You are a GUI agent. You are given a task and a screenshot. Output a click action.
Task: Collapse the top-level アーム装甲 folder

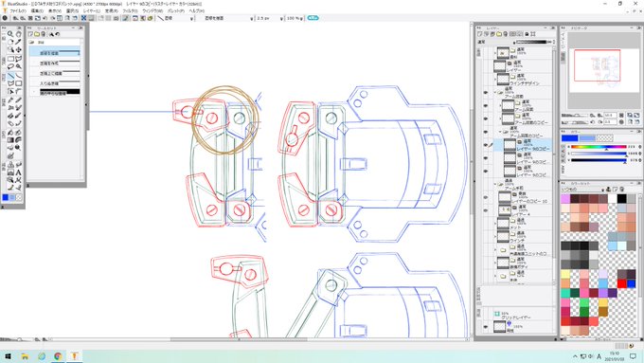pos(495,93)
